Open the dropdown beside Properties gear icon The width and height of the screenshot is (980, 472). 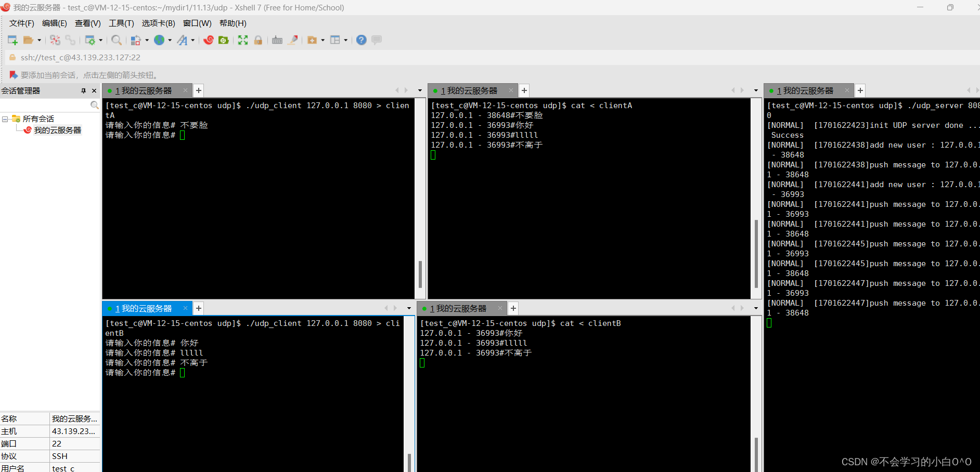click(x=101, y=40)
